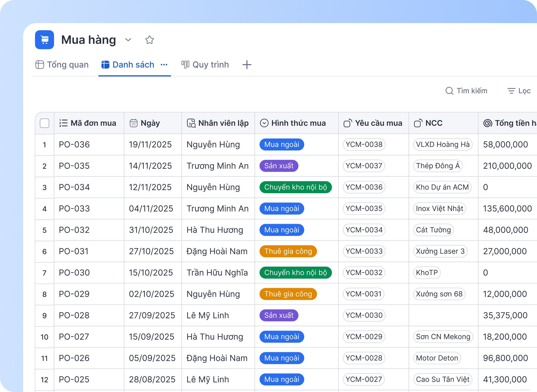Image resolution: width=537 pixels, height=392 pixels.
Task: Open the Hình thức mua column dropdown icon
Action: point(264,123)
